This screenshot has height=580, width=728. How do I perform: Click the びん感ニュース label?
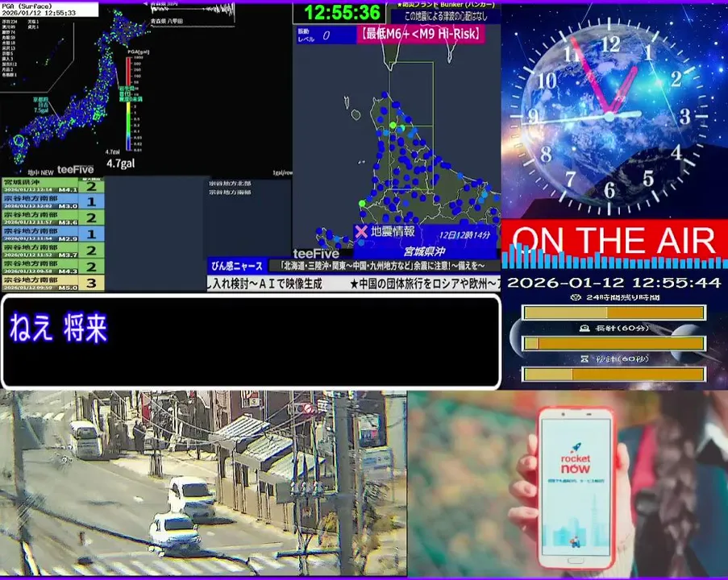point(236,266)
